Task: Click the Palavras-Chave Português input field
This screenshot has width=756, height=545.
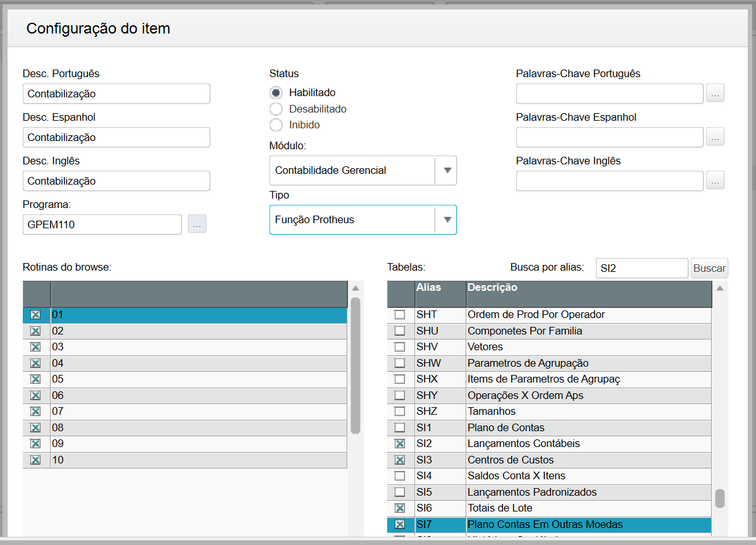Action: (610, 94)
